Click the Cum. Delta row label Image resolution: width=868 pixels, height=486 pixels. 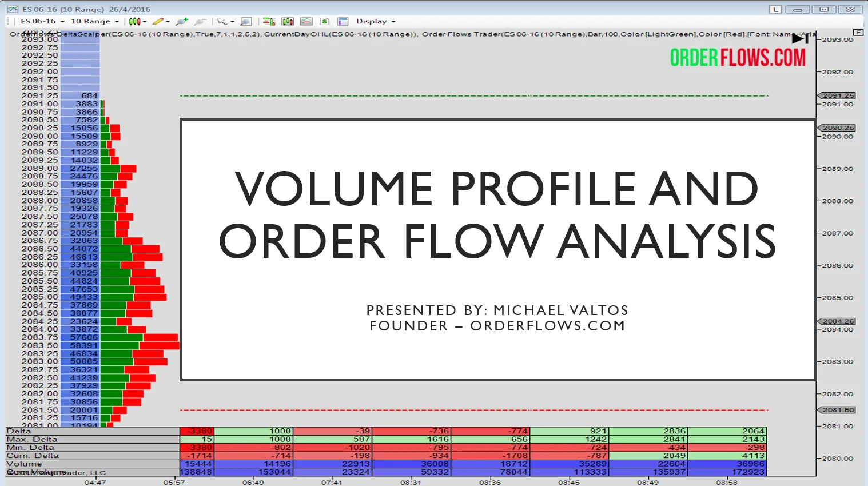[33, 456]
